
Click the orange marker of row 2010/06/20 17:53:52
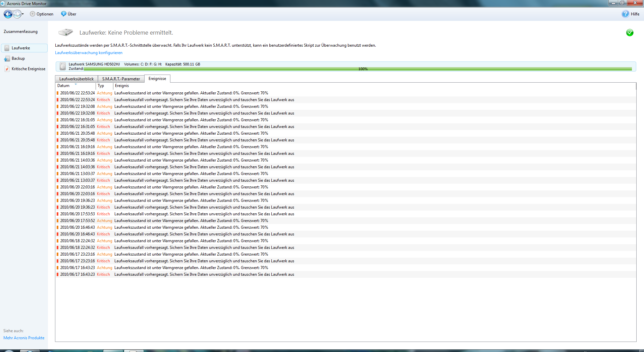57,221
